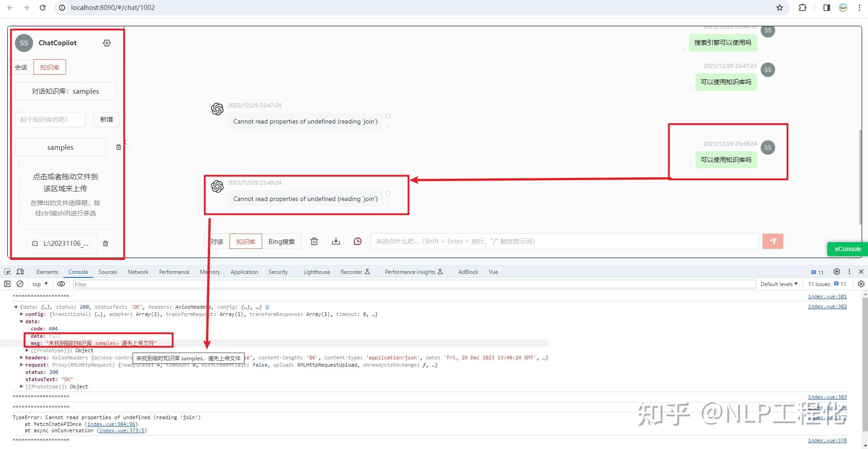The image size is (868, 449).
Task: Open index.vue:301 source link
Action: pos(827,296)
